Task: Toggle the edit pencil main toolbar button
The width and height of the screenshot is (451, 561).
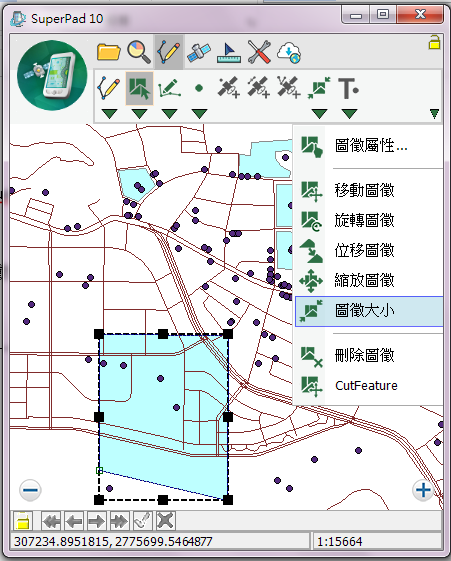Action: 169,52
